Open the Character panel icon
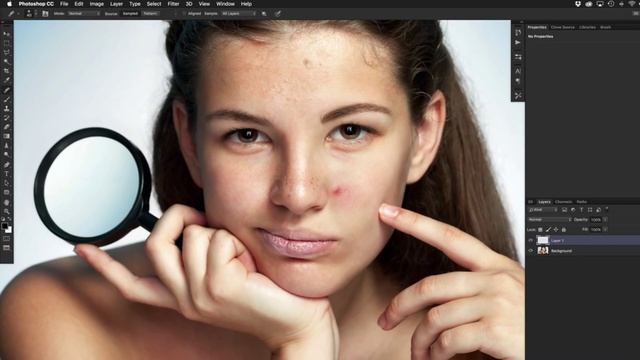The width and height of the screenshot is (640, 360). click(x=518, y=71)
